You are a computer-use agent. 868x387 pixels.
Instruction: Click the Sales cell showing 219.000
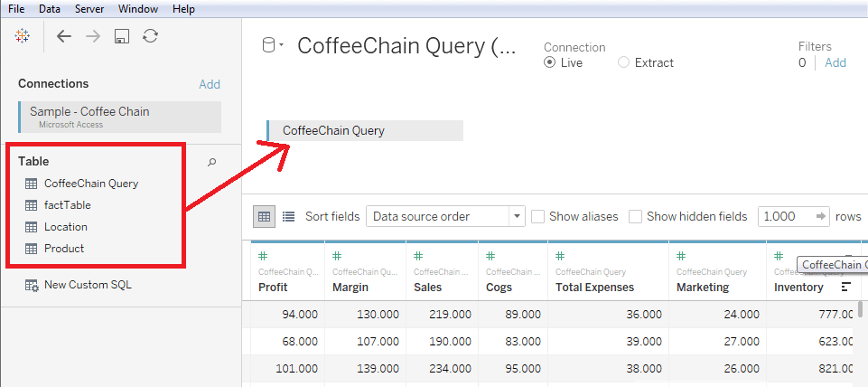point(442,315)
